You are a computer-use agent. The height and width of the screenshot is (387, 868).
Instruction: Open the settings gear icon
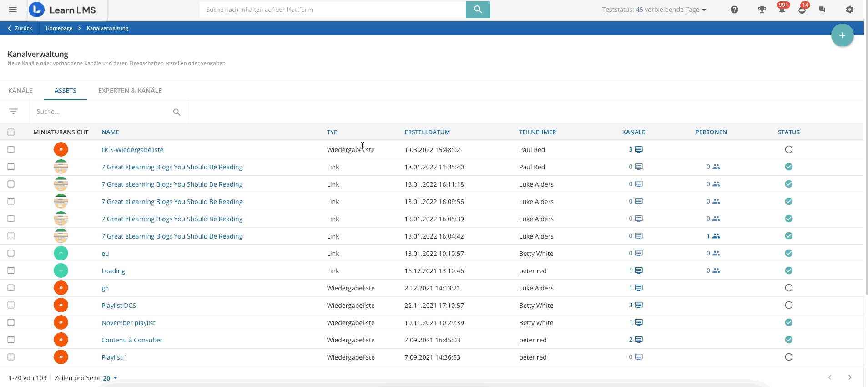point(849,10)
